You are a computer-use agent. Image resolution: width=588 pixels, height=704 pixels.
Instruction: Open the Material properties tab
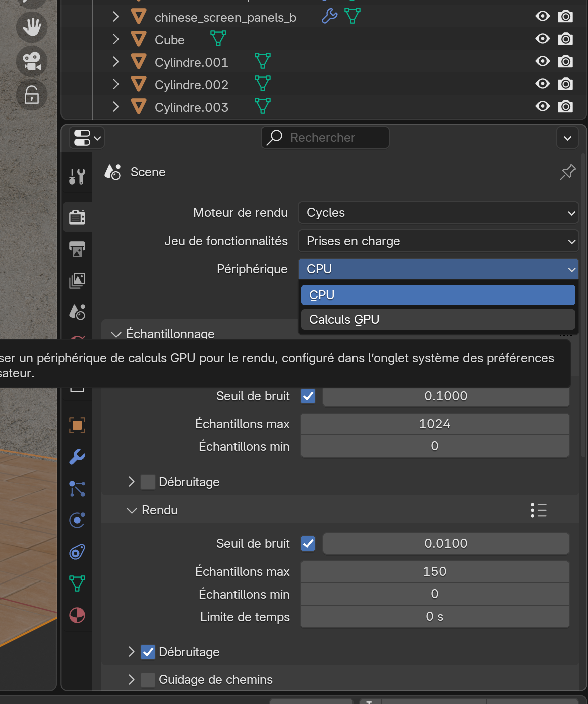[77, 615]
